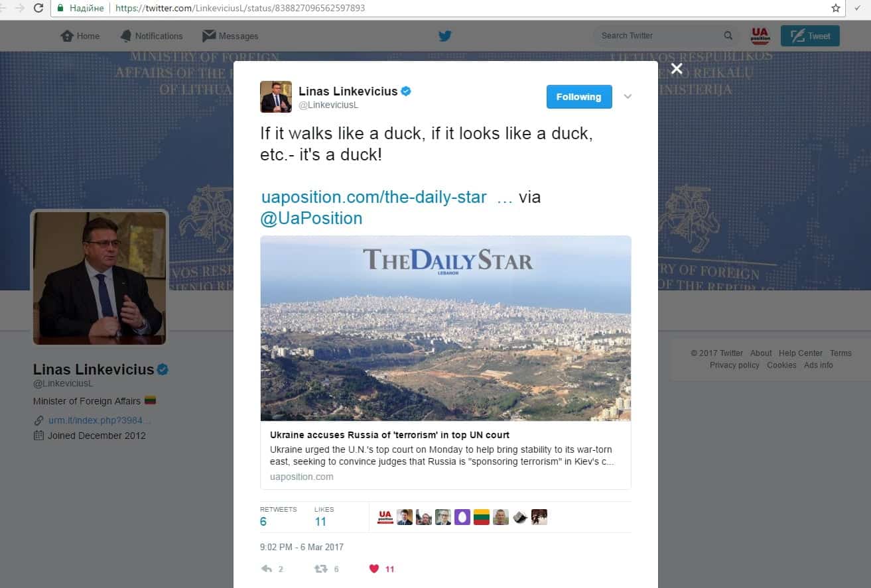871x588 pixels.
Task: Expand the tweet options chevron
Action: click(628, 97)
